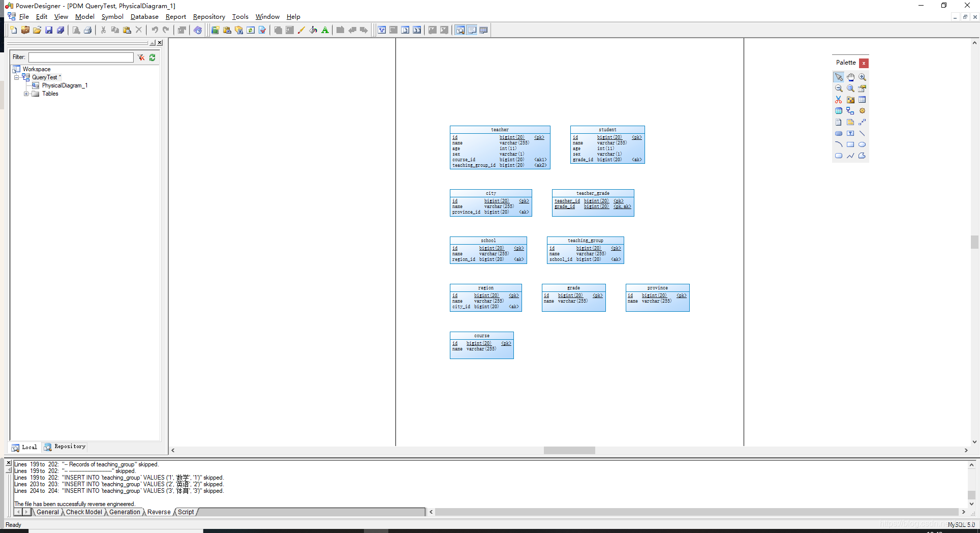This screenshot has width=980, height=533.
Task: Click the green Font letter A toolbar icon
Action: click(x=325, y=30)
